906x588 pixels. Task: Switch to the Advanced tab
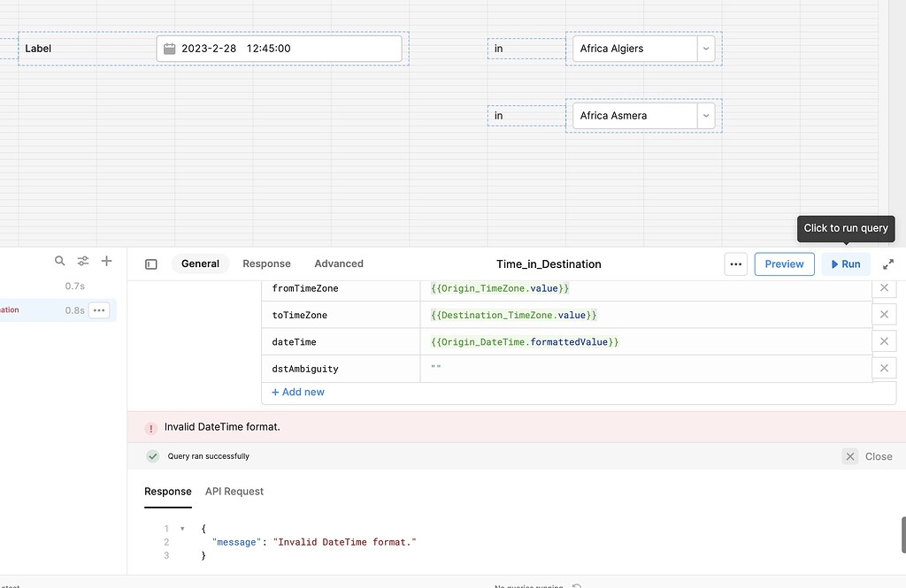(339, 263)
